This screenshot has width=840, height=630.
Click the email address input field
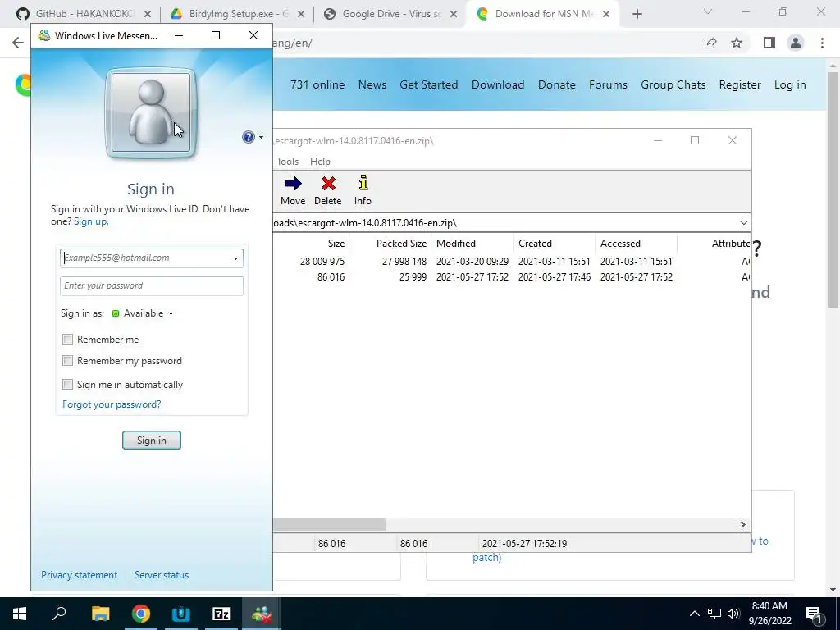152,258
